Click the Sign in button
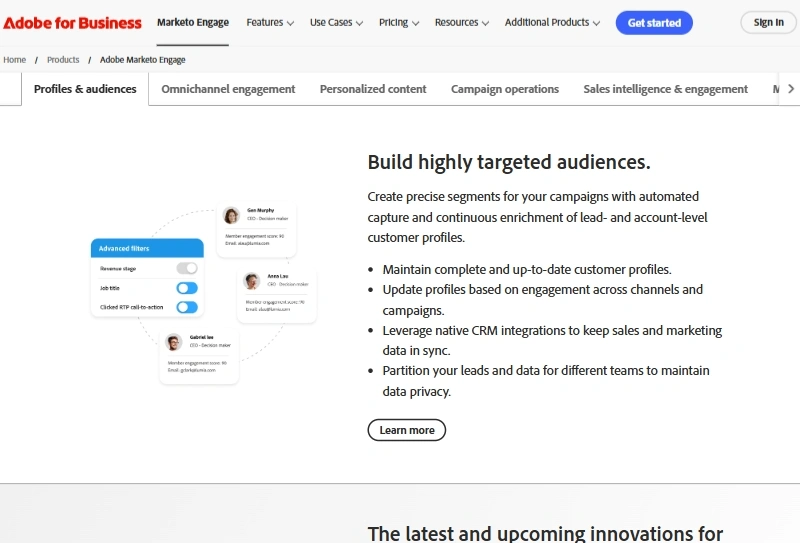The width and height of the screenshot is (800, 543). pos(768,22)
